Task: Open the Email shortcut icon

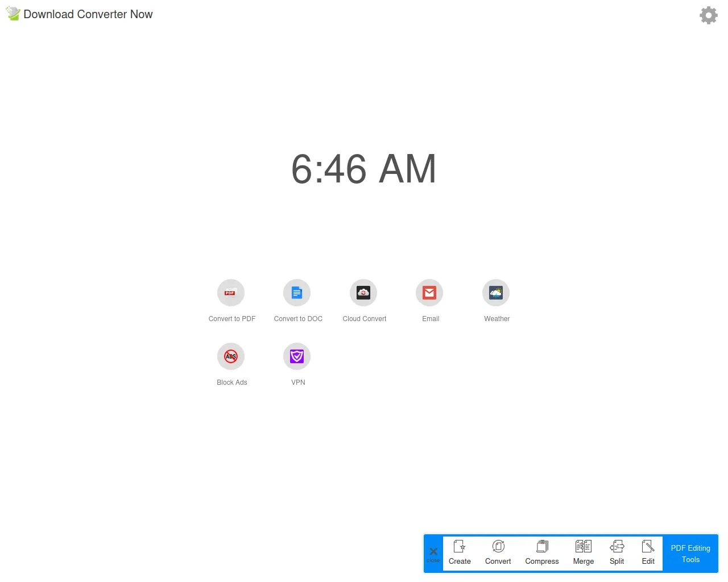Action: [429, 293]
